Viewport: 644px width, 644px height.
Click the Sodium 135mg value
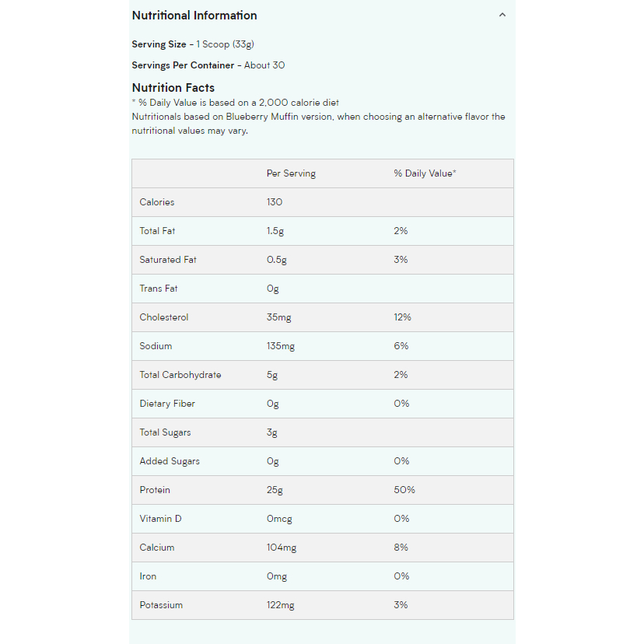[x=281, y=346]
